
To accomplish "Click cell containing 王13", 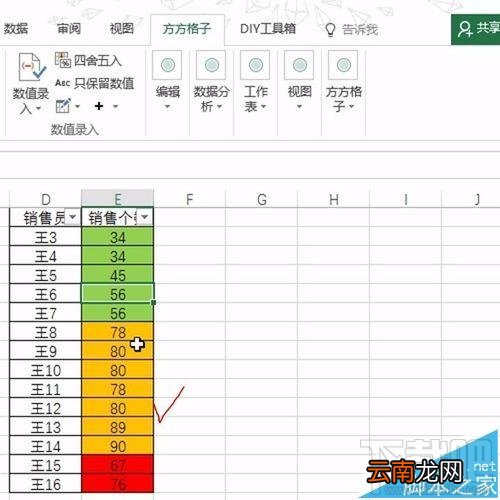I will pyautogui.click(x=46, y=427).
